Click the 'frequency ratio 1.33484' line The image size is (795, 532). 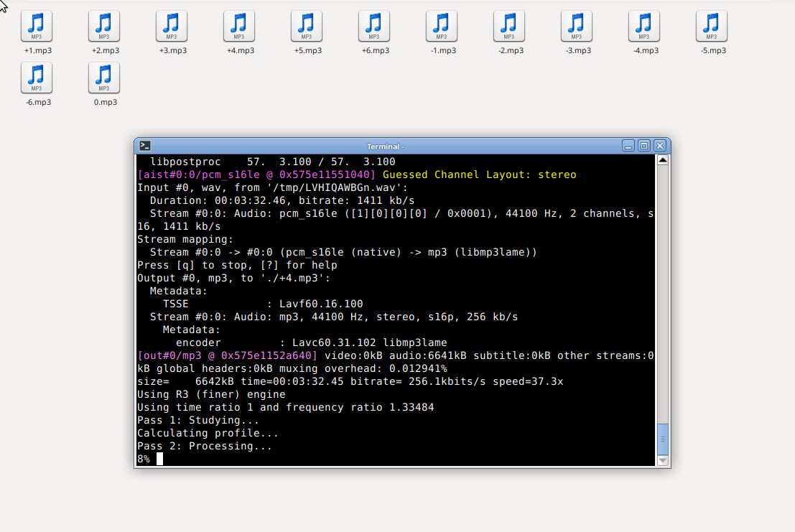[x=285, y=407]
